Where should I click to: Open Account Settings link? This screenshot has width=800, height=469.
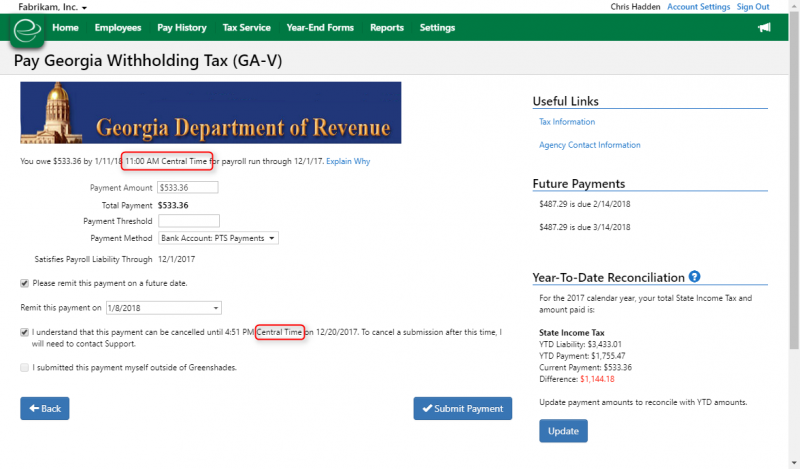pos(698,7)
